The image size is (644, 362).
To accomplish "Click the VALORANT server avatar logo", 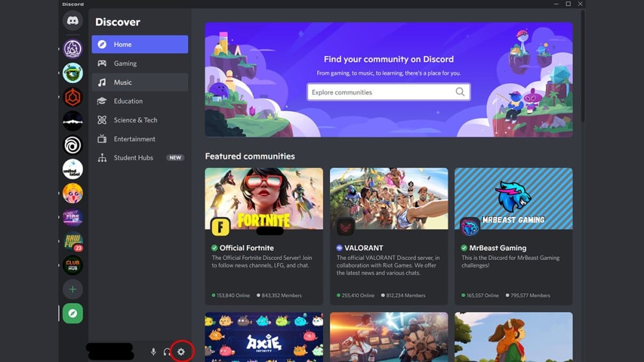I will (346, 227).
